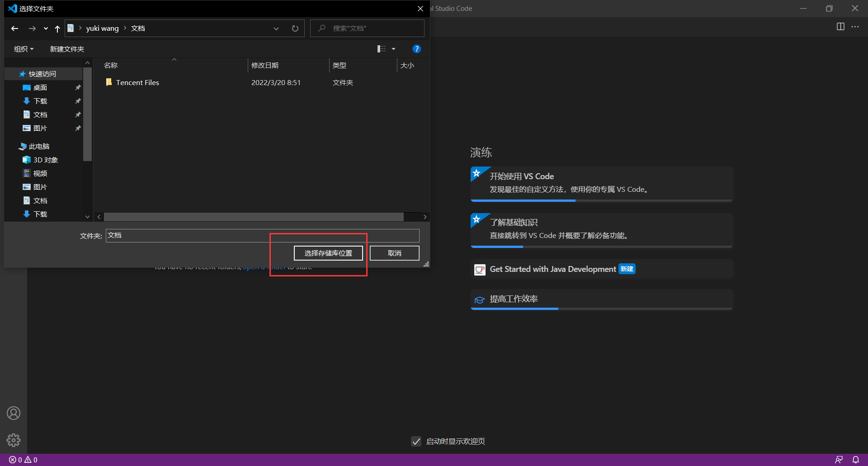The height and width of the screenshot is (466, 868).
Task: Click the 文件夹 name input field
Action: (263, 236)
